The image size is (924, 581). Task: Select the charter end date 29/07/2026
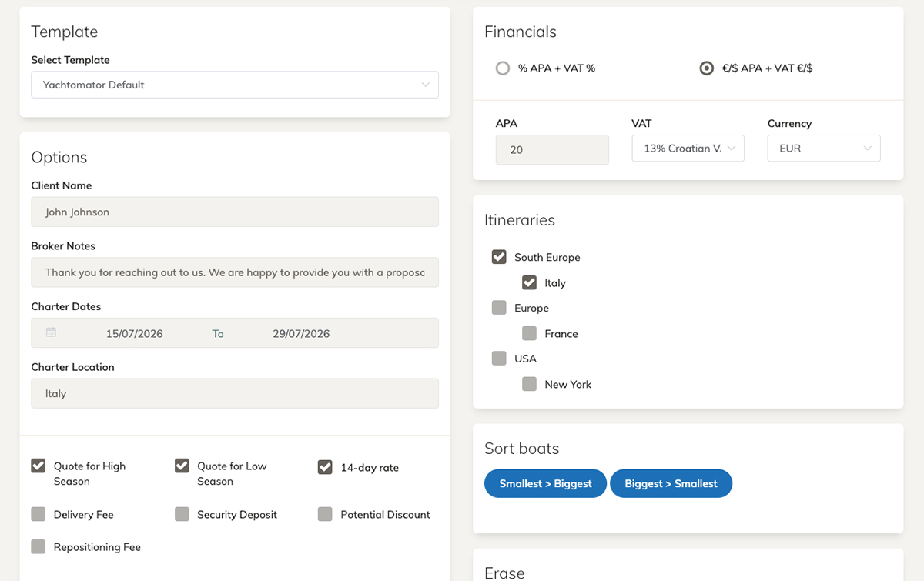[x=301, y=333]
